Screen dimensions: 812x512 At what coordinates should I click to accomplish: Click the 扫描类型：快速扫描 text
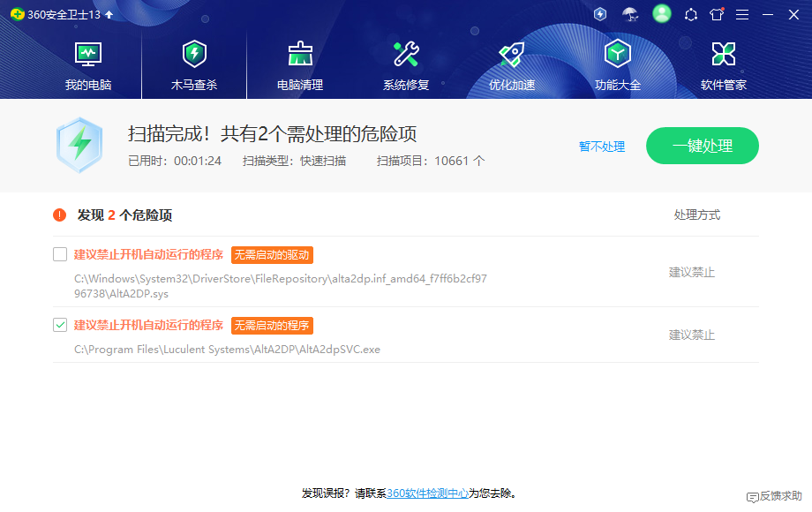click(x=294, y=161)
